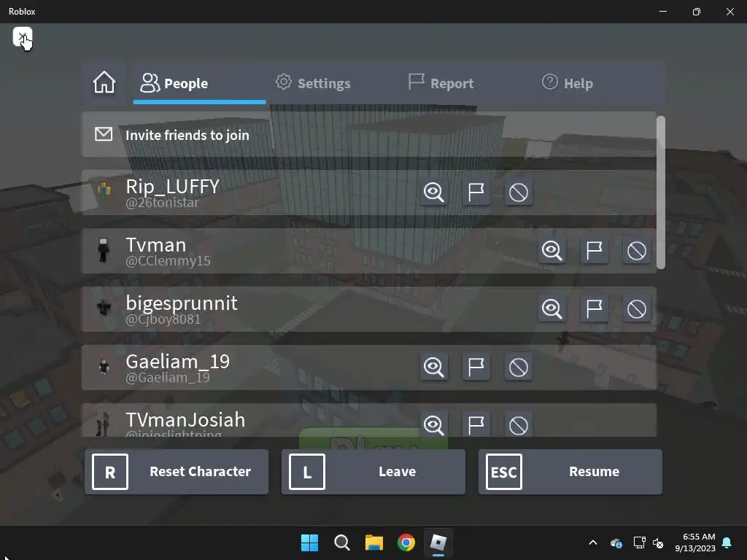Open the notification bell icon
Viewport: 747px width, 560px height.
(727, 542)
